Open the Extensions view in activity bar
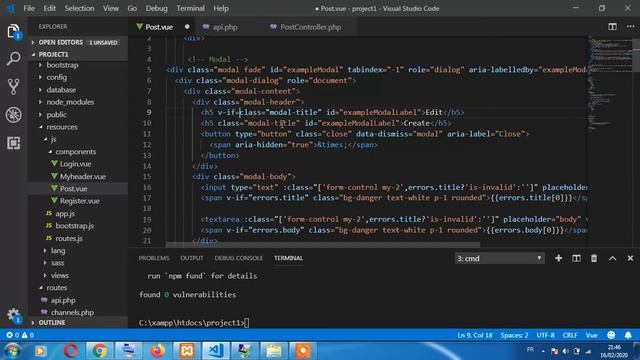Viewport: 640px width, 360px height. (13, 143)
